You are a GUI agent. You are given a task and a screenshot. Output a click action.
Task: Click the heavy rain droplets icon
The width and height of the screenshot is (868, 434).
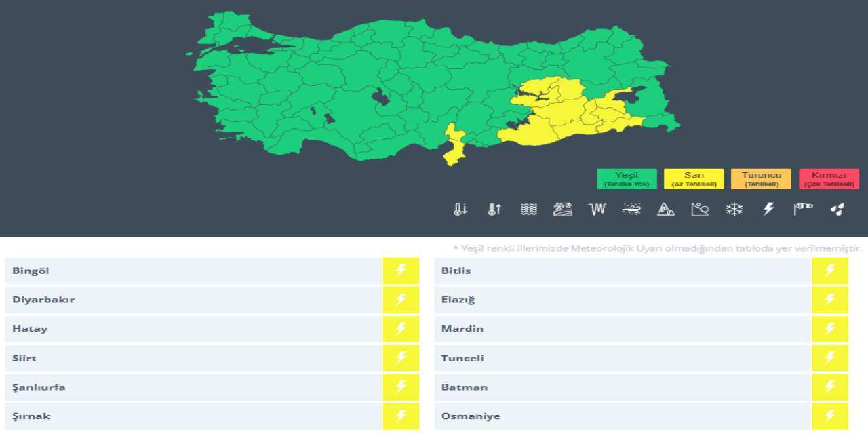(836, 209)
